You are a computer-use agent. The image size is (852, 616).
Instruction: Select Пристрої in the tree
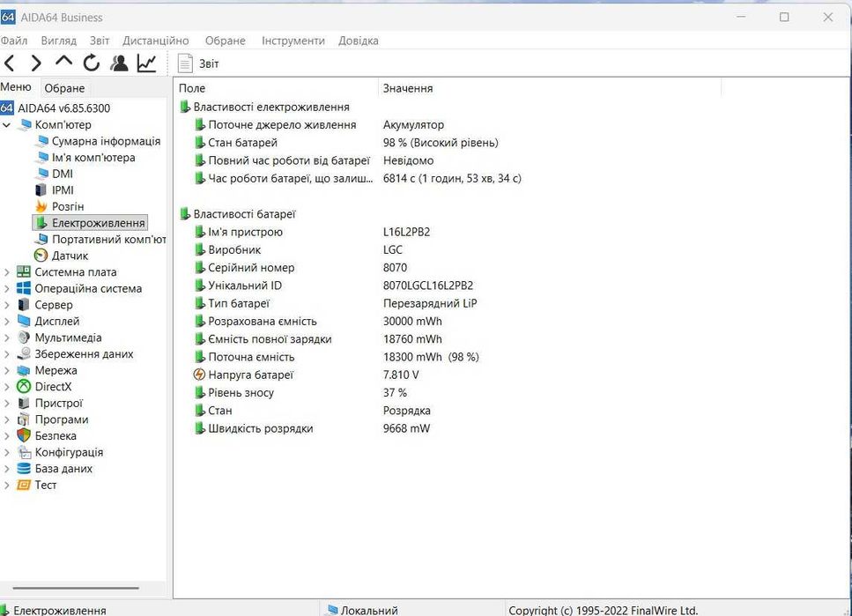59,403
